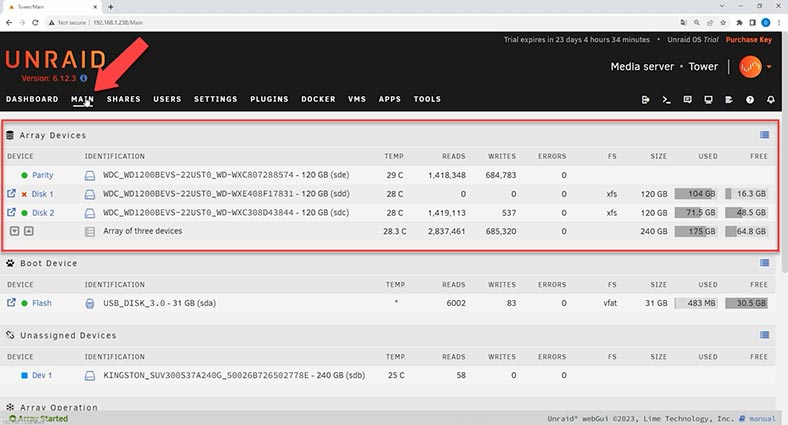Open the Tools tab

(x=427, y=99)
